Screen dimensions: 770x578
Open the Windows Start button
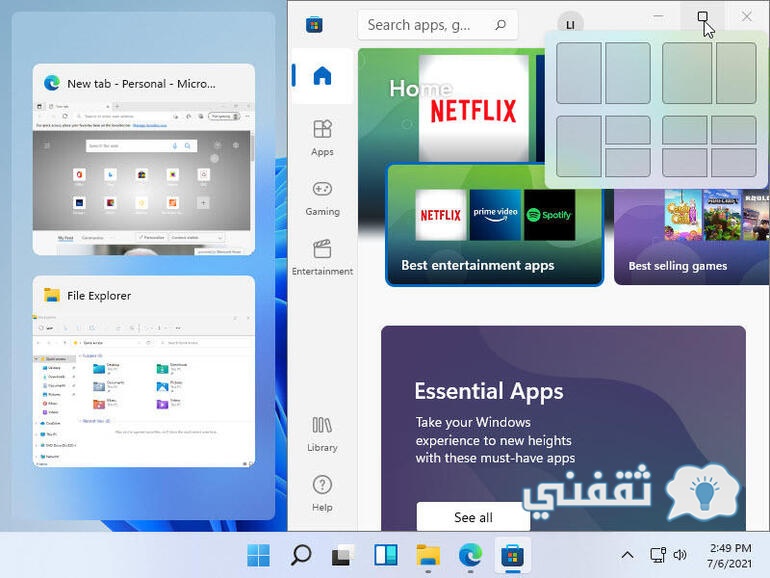coord(258,555)
